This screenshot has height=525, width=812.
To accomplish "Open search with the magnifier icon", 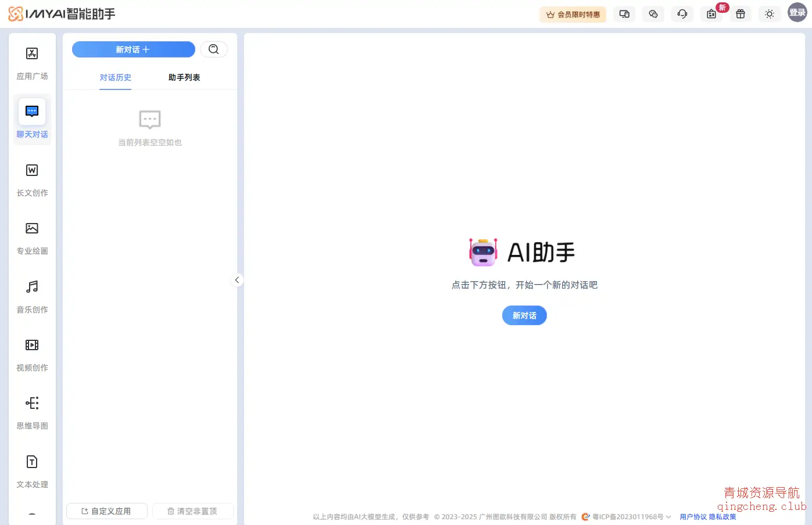I will [x=214, y=49].
